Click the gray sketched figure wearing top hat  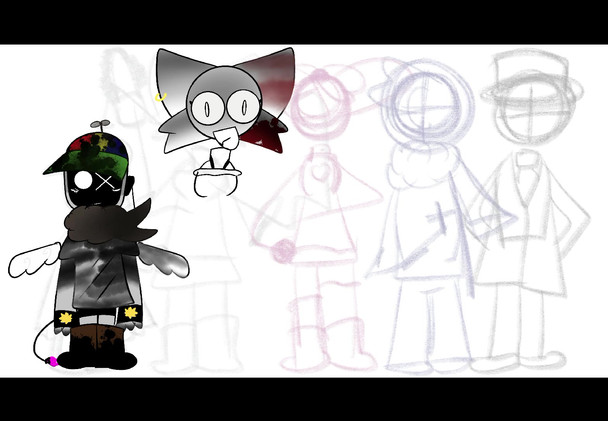point(531,209)
